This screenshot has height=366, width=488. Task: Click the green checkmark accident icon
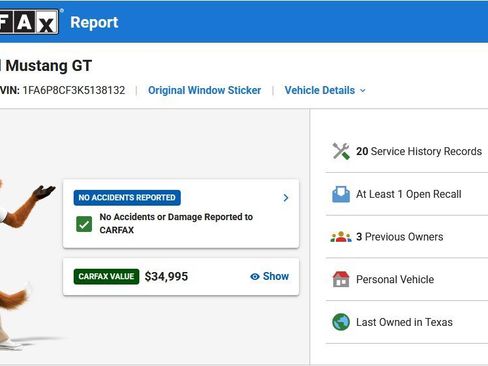(84, 224)
